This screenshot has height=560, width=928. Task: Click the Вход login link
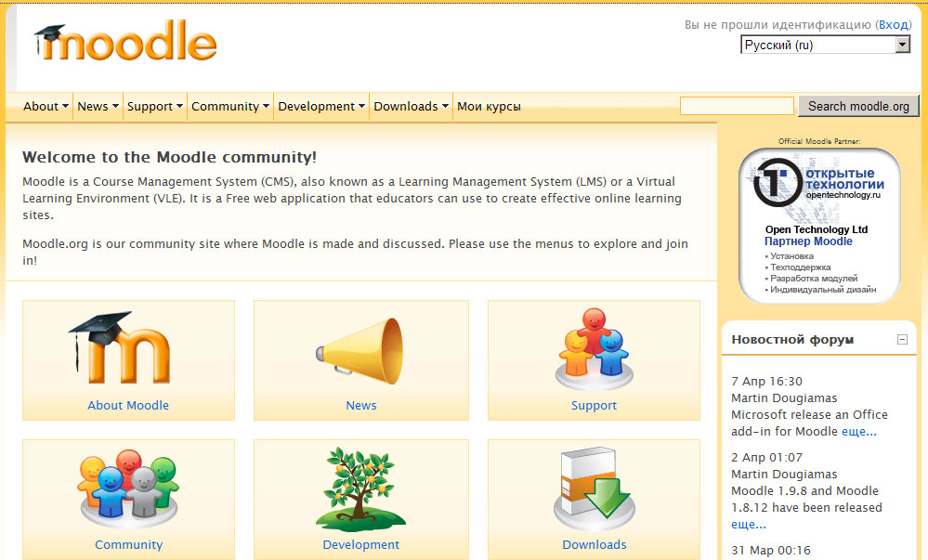894,24
